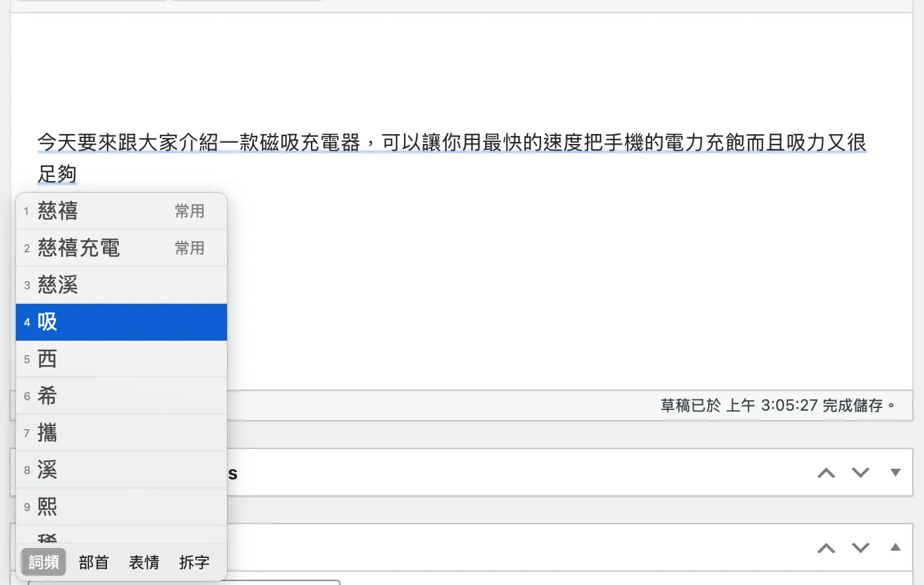This screenshot has width=924, height=585.
Task: Select candidate 1 慈禧
Action: 121,211
